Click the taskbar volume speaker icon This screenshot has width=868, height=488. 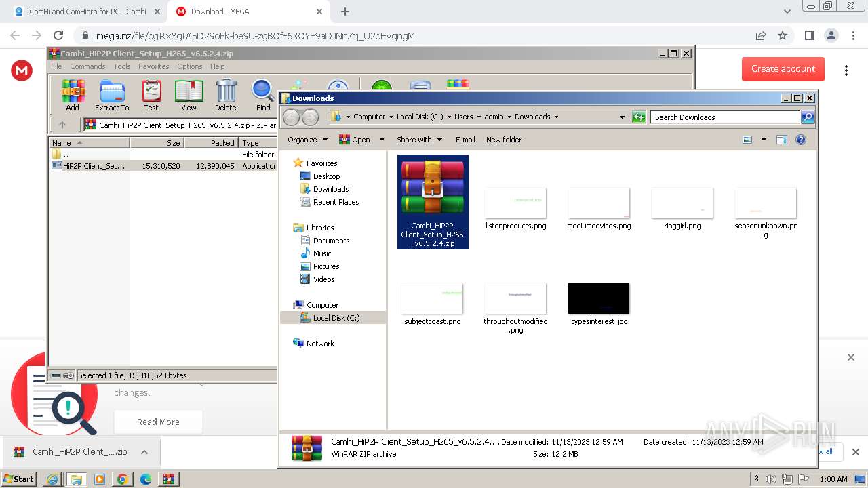(x=770, y=479)
